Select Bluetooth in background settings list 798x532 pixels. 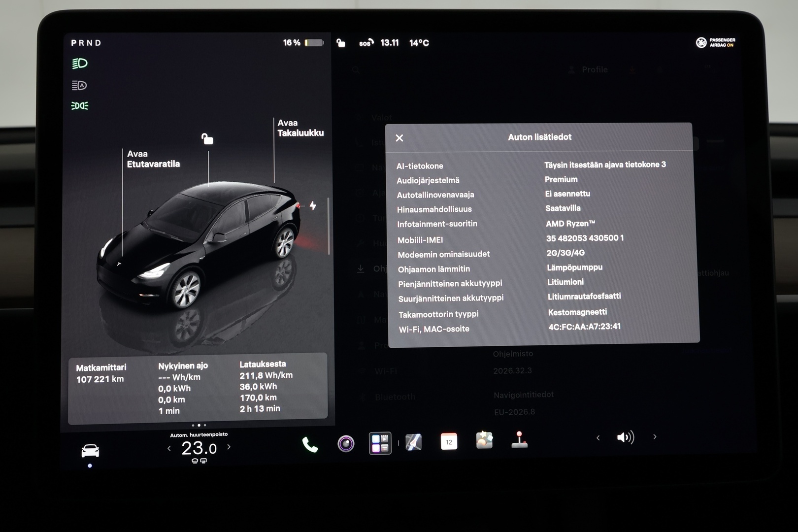pos(395,397)
